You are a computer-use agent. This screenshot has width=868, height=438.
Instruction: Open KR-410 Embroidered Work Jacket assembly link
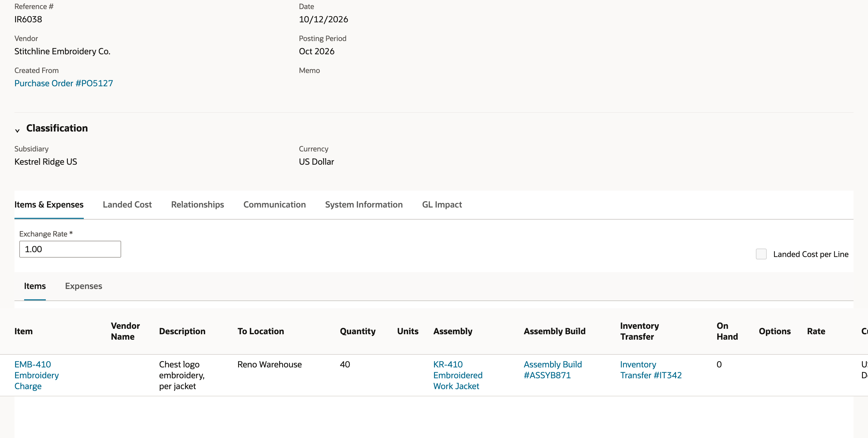[458, 375]
